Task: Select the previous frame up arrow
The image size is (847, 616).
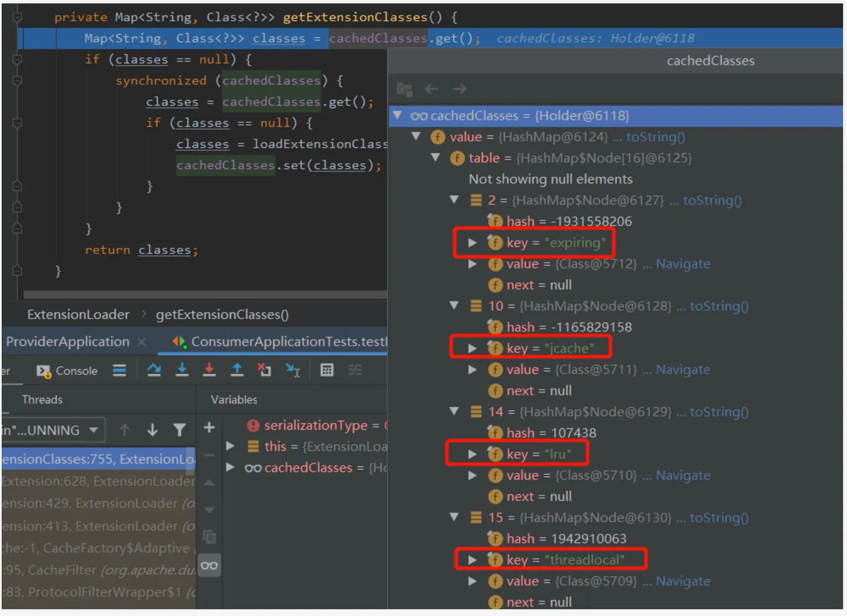Action: pos(125,430)
